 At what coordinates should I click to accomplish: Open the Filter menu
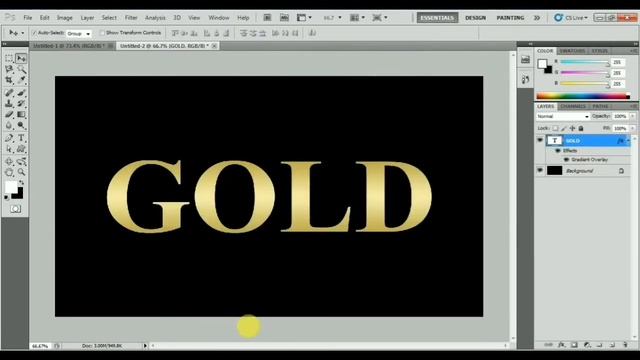(x=131, y=18)
